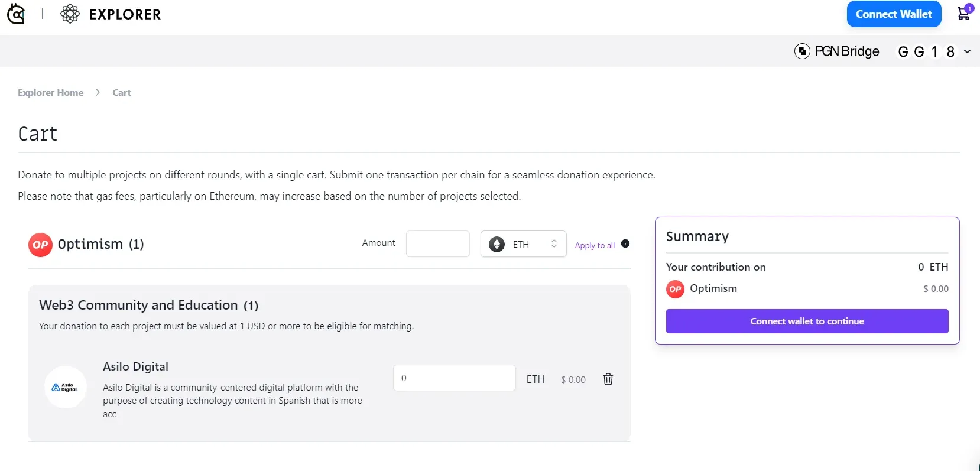
Task: Click Connect wallet to continue button
Action: click(807, 321)
